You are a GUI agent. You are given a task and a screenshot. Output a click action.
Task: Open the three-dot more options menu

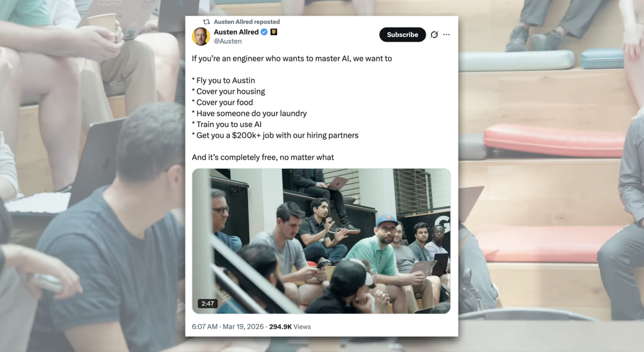447,35
